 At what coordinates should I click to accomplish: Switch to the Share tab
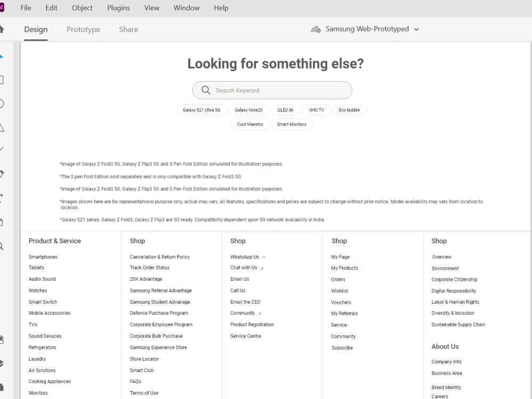(129, 29)
